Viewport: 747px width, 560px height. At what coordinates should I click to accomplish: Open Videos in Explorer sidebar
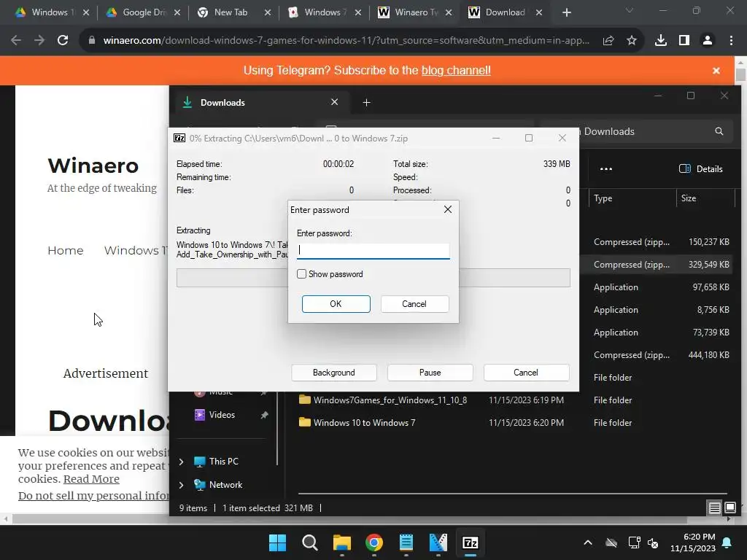pos(222,415)
